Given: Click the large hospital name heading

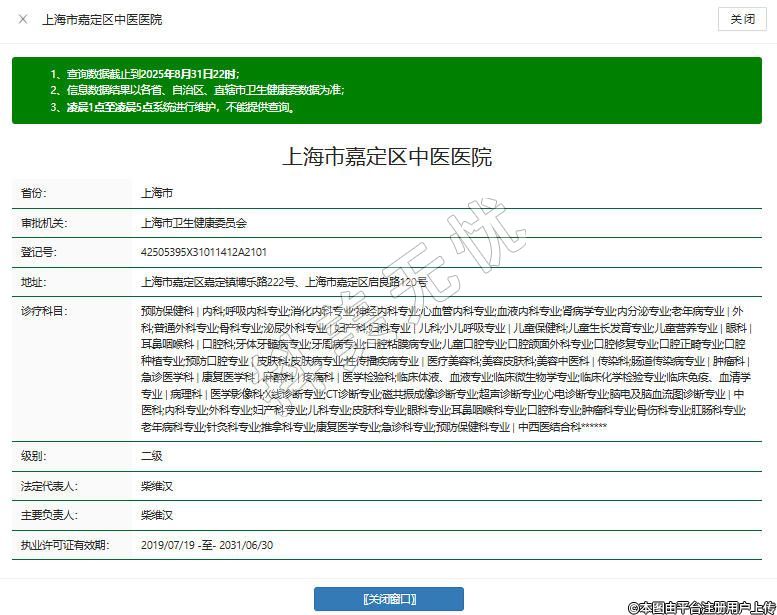Looking at the screenshot, I should [388, 157].
